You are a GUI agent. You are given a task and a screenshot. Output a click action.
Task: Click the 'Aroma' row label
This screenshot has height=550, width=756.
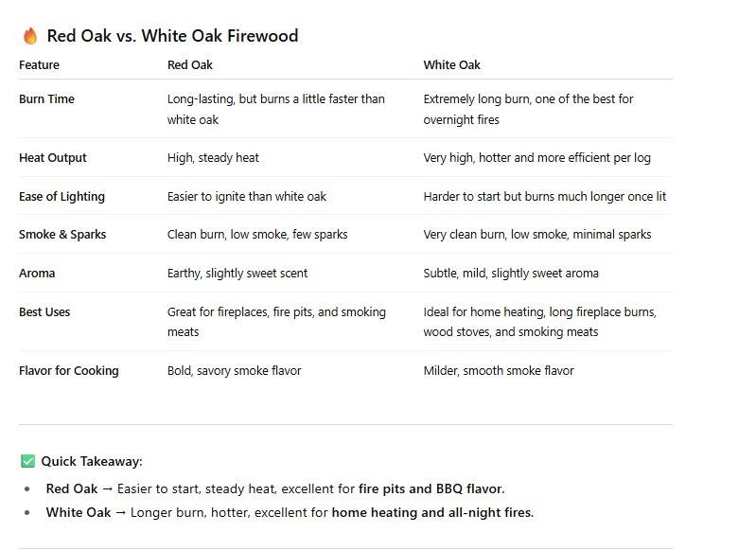tap(37, 273)
